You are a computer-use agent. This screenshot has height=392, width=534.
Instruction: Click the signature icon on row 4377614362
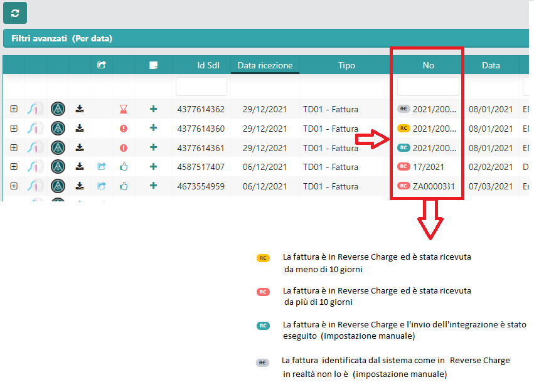(36, 109)
